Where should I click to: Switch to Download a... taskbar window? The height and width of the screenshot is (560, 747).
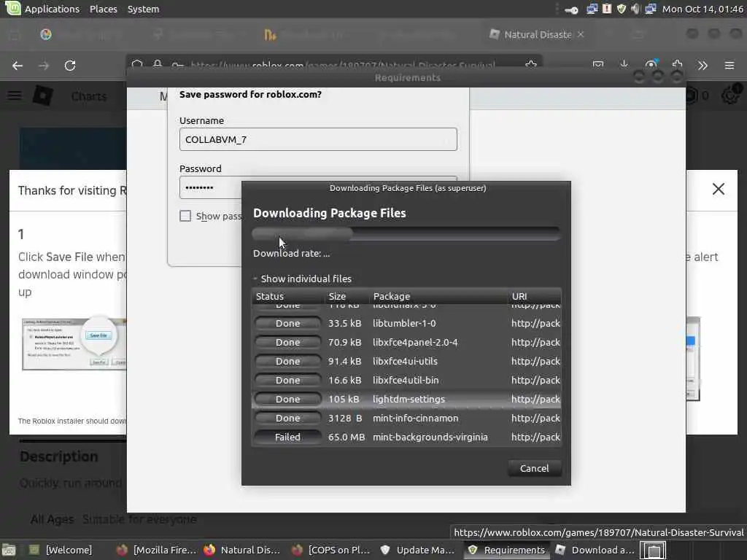595,550
